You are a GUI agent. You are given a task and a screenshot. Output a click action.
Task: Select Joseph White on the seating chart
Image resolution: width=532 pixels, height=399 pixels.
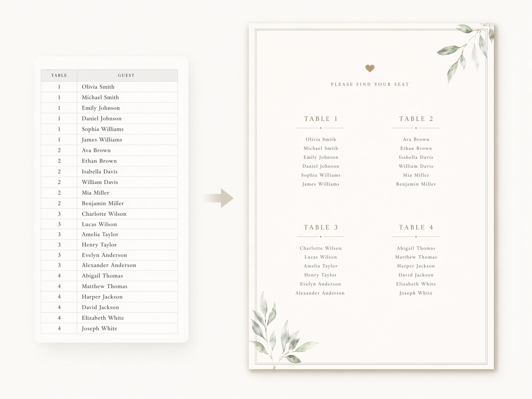(416, 293)
